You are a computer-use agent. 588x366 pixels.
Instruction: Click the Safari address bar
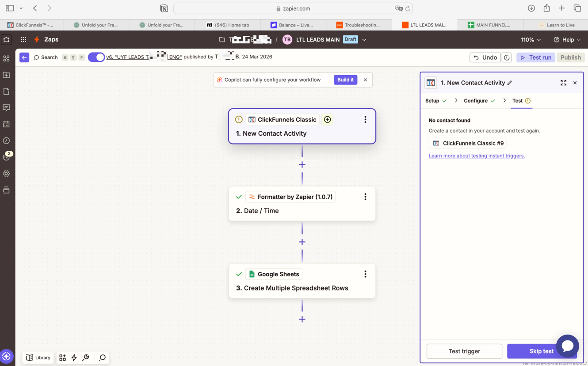(x=293, y=8)
